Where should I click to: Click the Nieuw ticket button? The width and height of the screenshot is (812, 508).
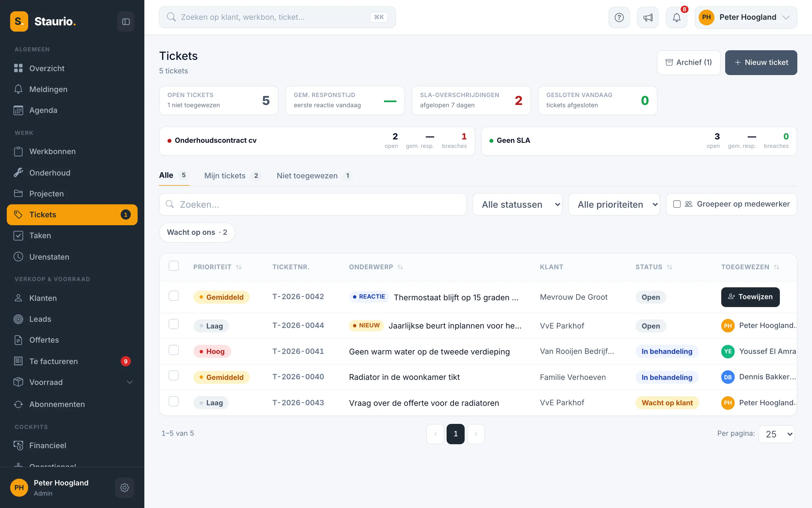click(761, 62)
